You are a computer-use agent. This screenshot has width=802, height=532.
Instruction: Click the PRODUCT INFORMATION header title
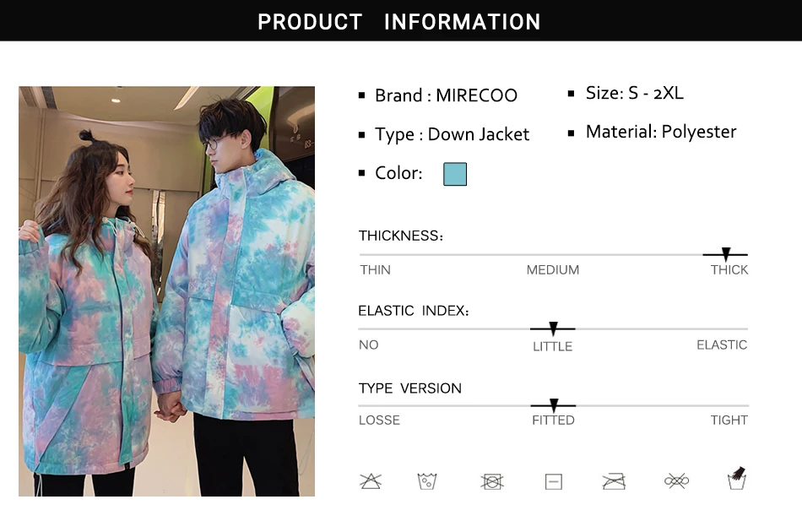[x=399, y=21]
